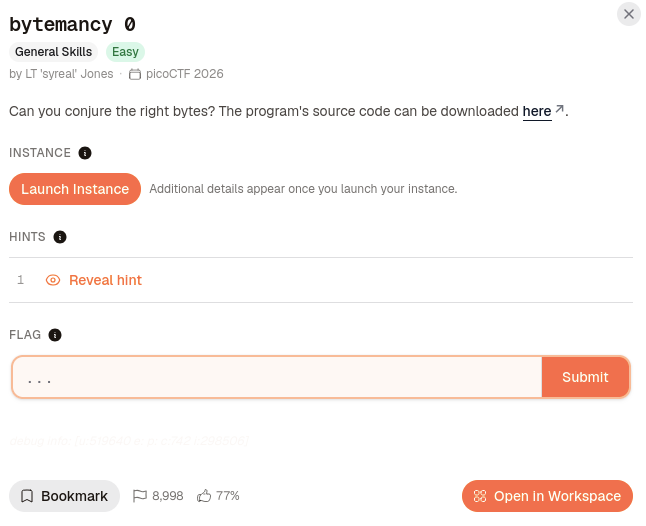The height and width of the screenshot is (526, 646).
Task: Click the HINTS info icon
Action: pos(60,237)
